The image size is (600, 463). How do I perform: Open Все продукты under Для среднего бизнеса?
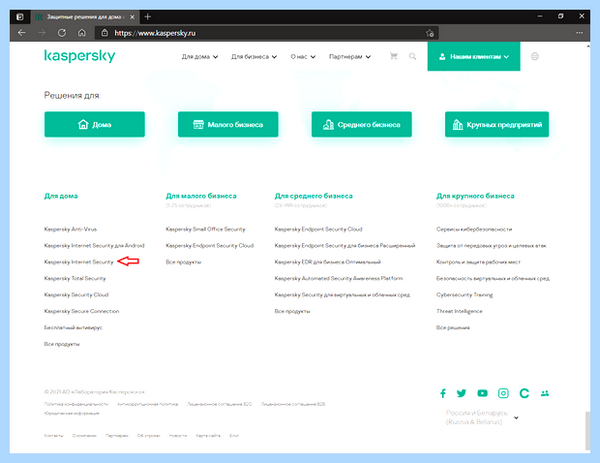click(292, 311)
